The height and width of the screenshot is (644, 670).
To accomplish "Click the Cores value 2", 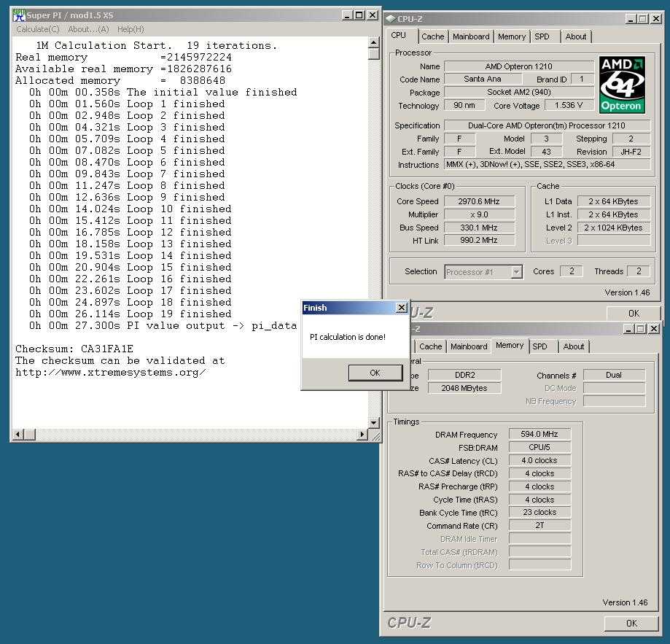I will coord(572,271).
